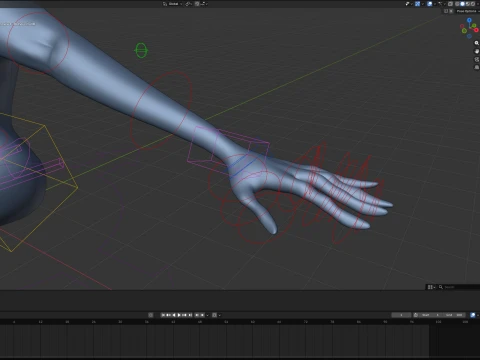Open object type visibility and selectability popover
This screenshot has height=360, width=480.
click(410, 4)
